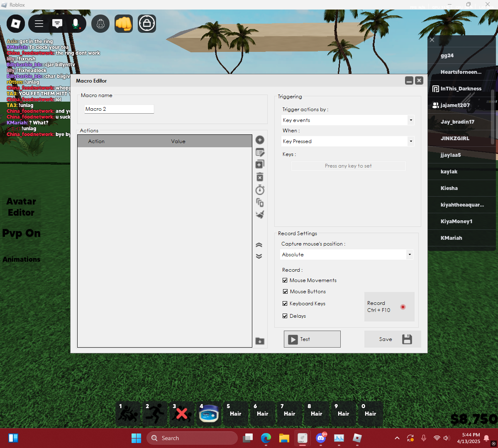Open the Widgets panel from the taskbar

point(13,438)
